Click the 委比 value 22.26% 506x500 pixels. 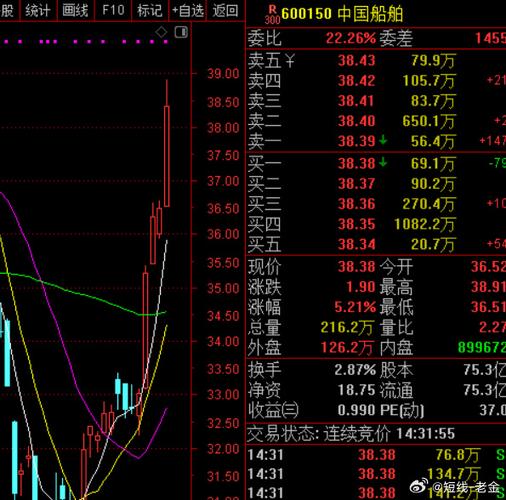(x=351, y=38)
